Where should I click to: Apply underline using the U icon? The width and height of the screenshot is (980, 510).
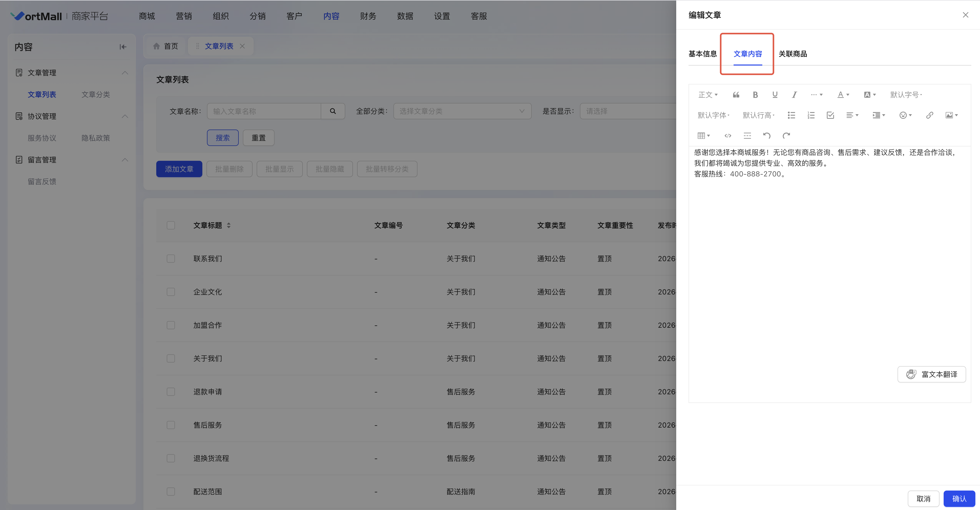pos(775,95)
